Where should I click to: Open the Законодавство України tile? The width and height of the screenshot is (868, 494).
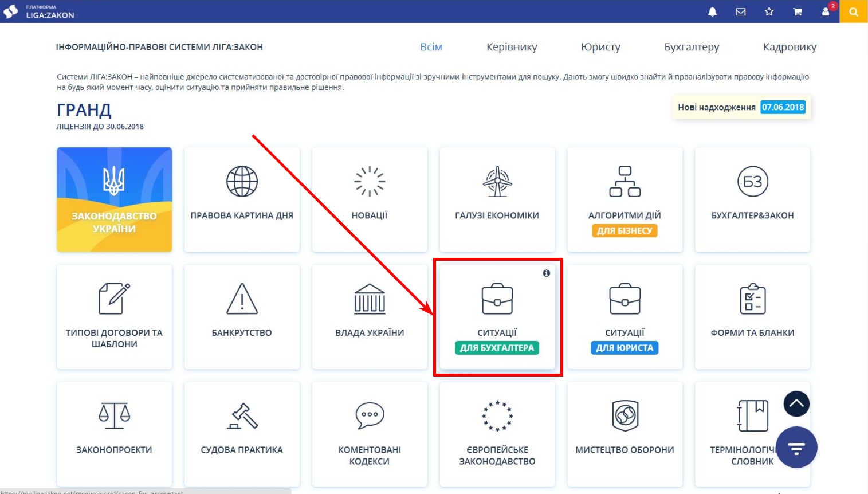[115, 199]
